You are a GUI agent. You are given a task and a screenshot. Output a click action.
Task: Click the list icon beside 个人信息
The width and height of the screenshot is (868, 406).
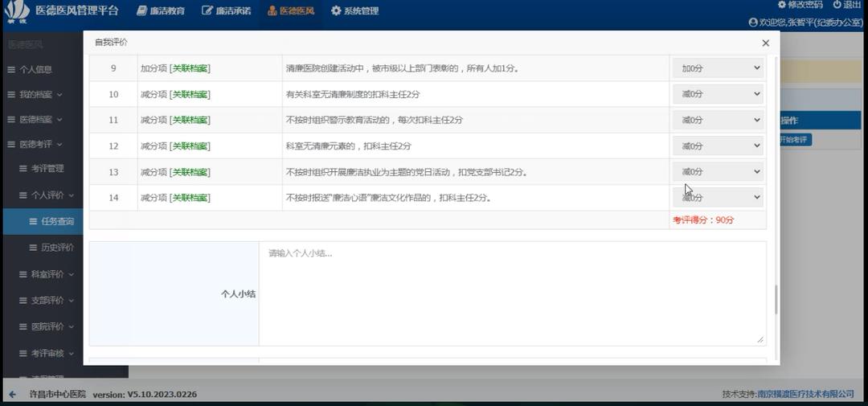[11, 69]
